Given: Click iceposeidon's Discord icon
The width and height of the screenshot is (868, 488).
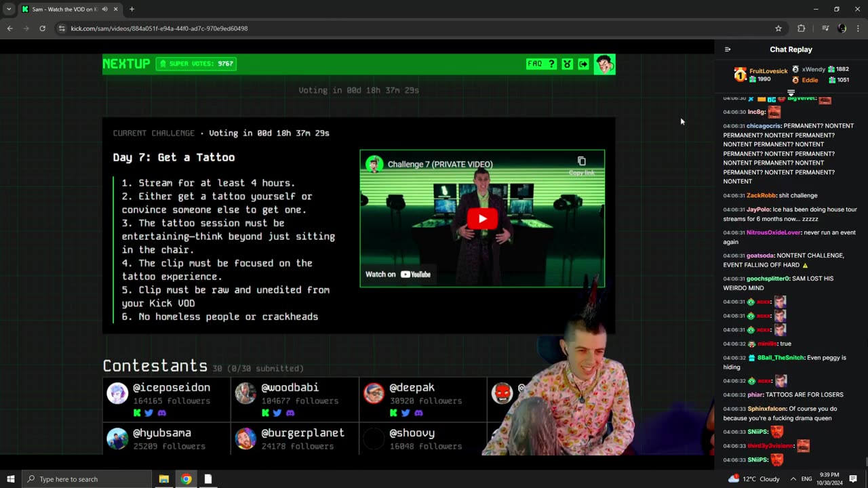Looking at the screenshot, I should point(161,413).
